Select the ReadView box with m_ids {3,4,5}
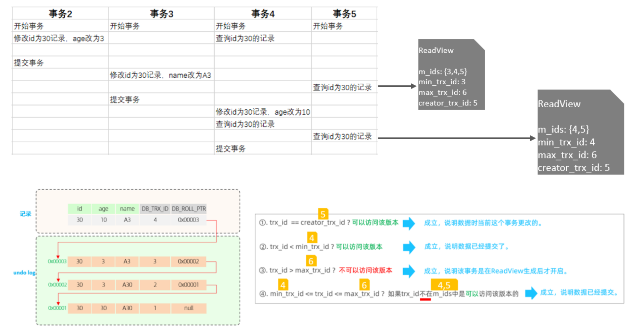 coord(451,75)
